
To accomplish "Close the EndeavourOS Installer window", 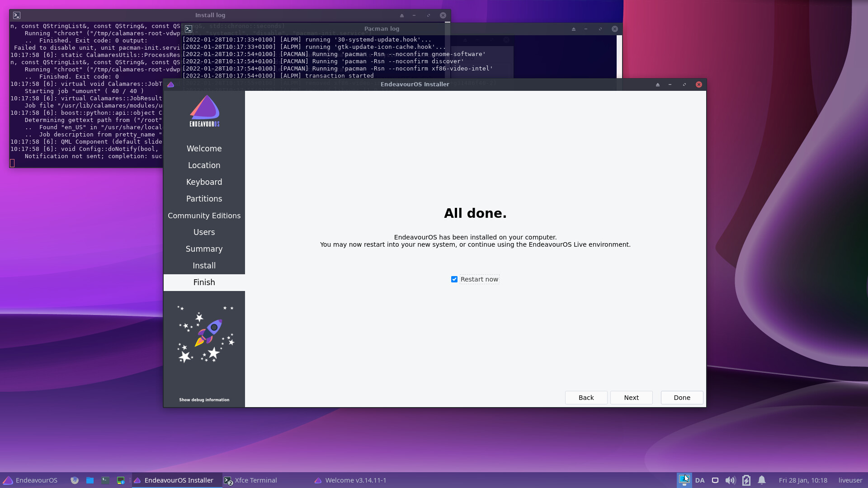I will click(699, 84).
